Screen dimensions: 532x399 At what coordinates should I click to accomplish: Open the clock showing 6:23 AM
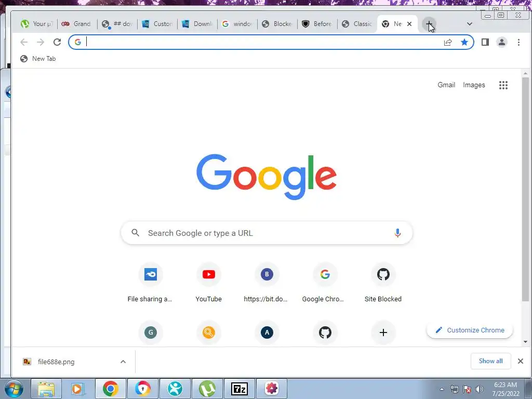click(506, 389)
